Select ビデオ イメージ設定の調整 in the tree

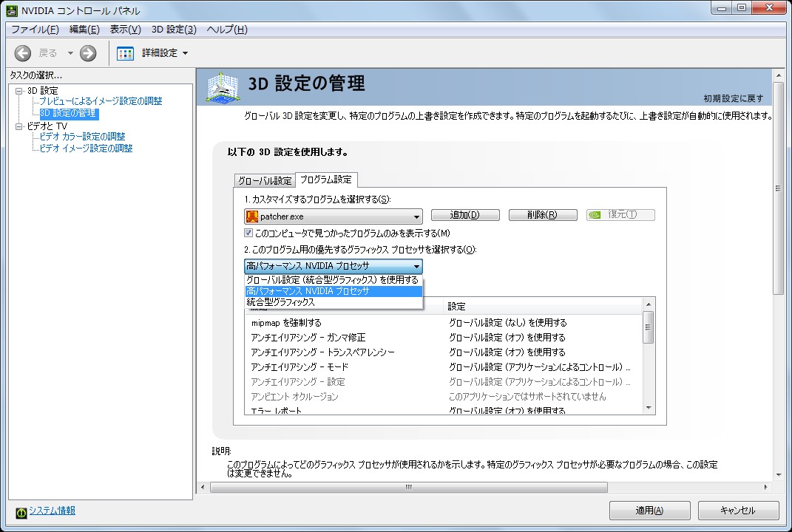tap(86, 149)
